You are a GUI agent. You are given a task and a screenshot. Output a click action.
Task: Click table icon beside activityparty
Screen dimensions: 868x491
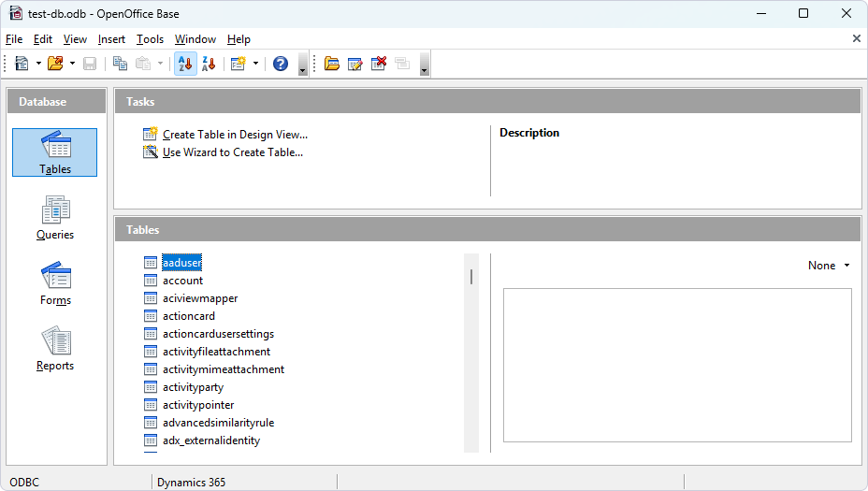click(150, 387)
